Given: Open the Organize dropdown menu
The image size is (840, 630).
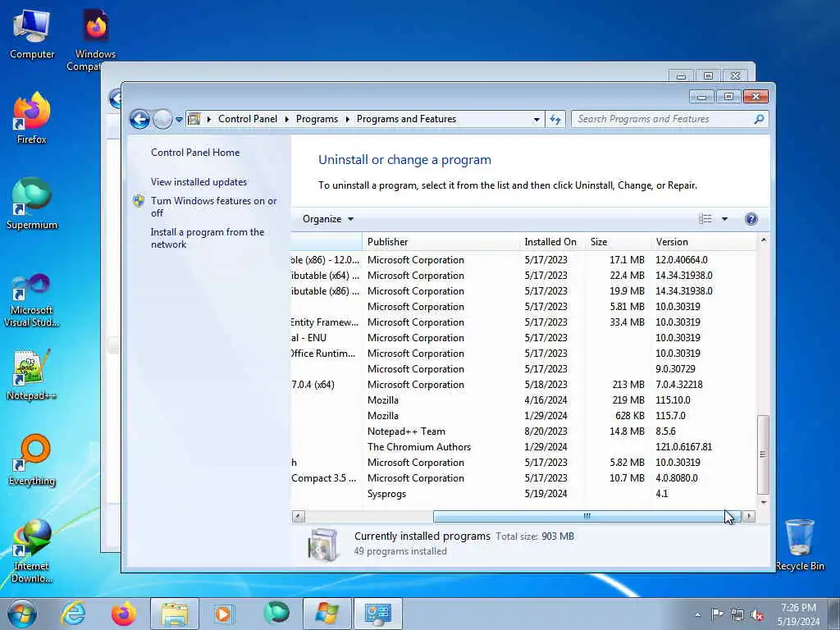Looking at the screenshot, I should pyautogui.click(x=328, y=218).
